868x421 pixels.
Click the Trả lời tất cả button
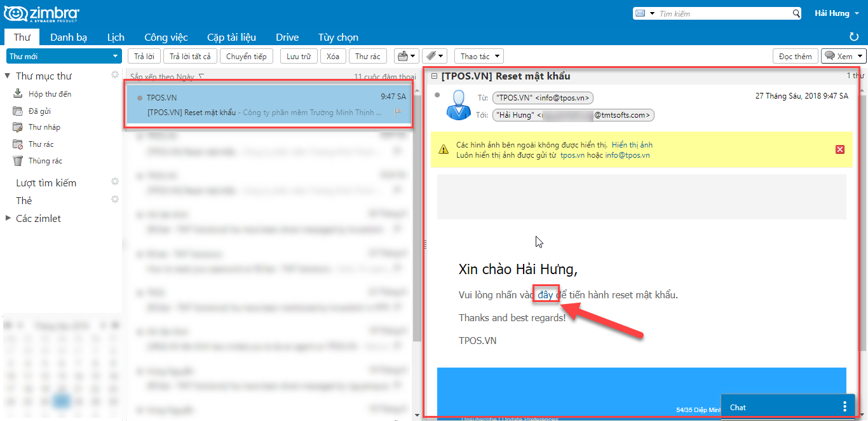point(191,56)
